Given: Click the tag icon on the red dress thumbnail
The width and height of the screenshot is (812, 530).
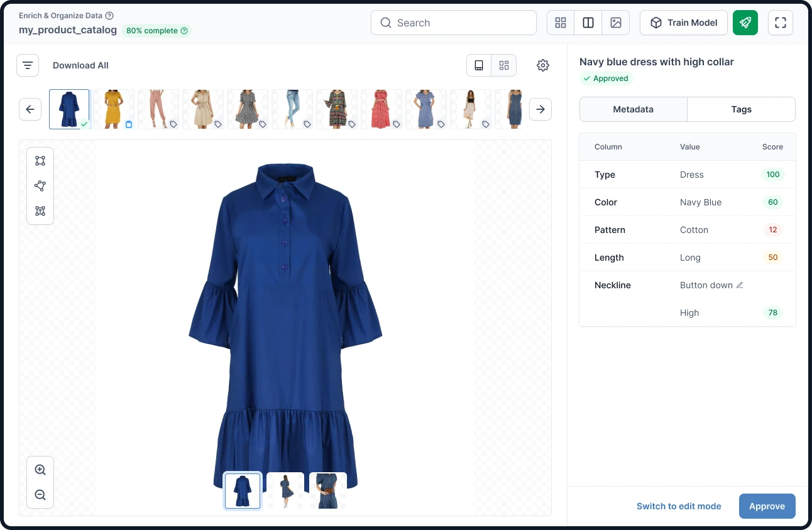Looking at the screenshot, I should click(397, 124).
